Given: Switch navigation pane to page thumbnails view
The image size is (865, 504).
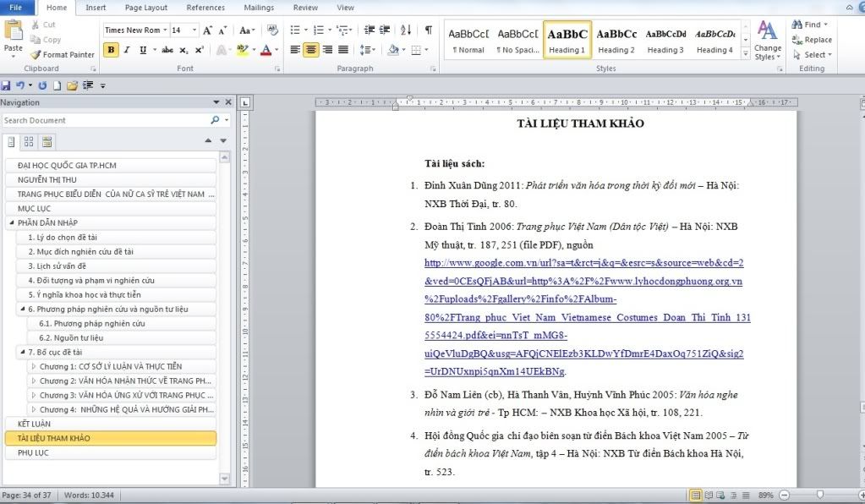Looking at the screenshot, I should [x=29, y=141].
